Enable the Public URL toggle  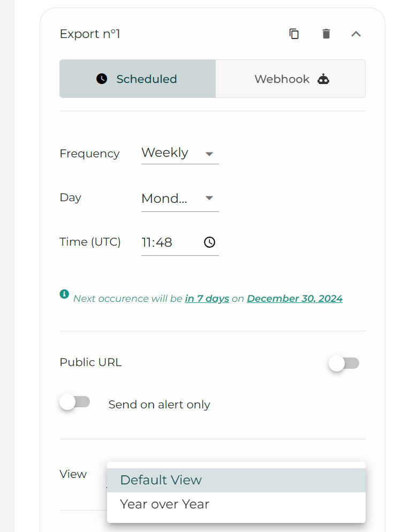[344, 363]
